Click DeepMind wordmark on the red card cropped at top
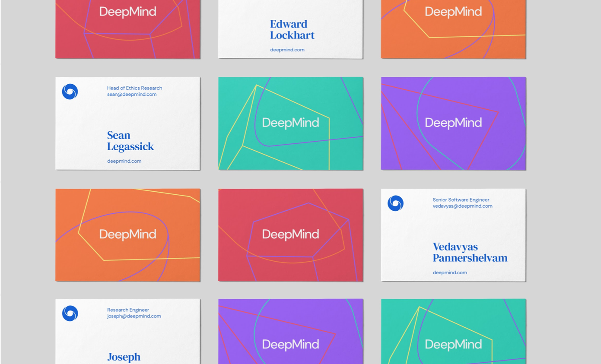The image size is (601, 364). coord(128,12)
